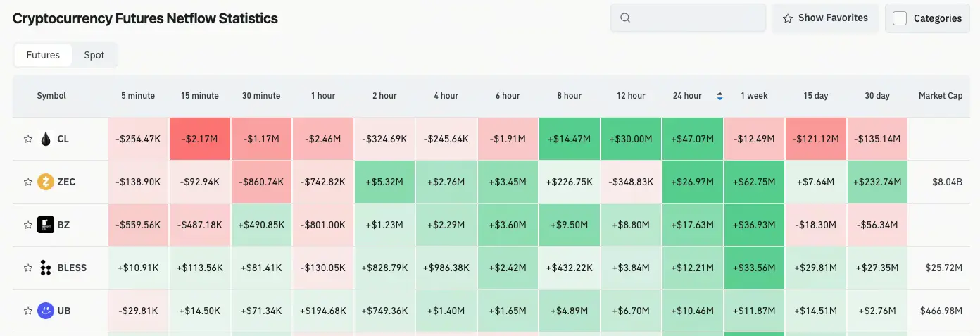
Task: Open the BZ coin logo
Action: point(46,225)
